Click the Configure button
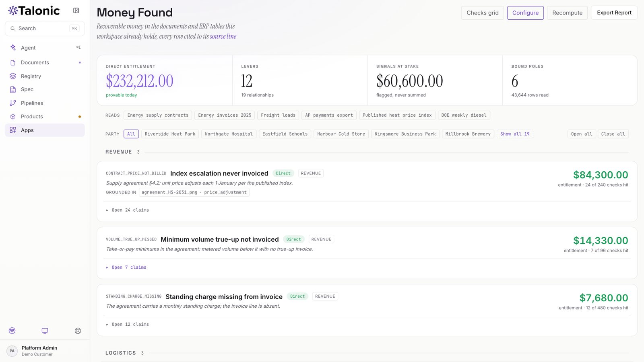This screenshot has height=362, width=644. point(525,12)
